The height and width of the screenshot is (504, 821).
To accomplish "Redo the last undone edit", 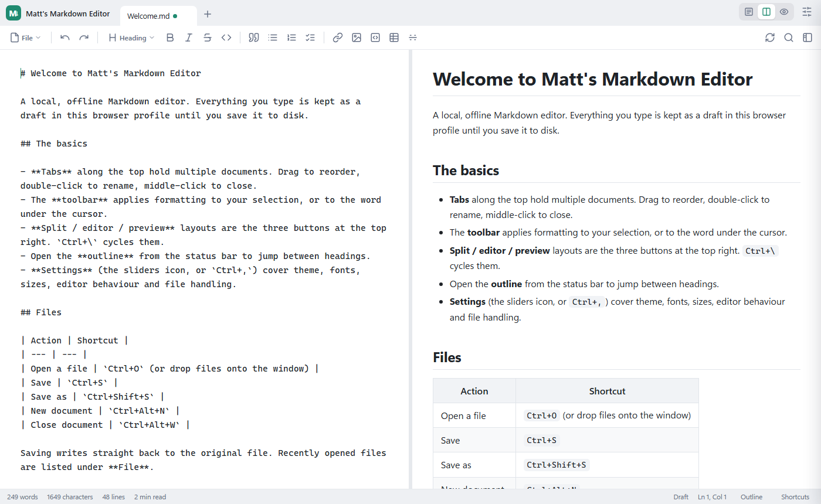I will click(84, 38).
